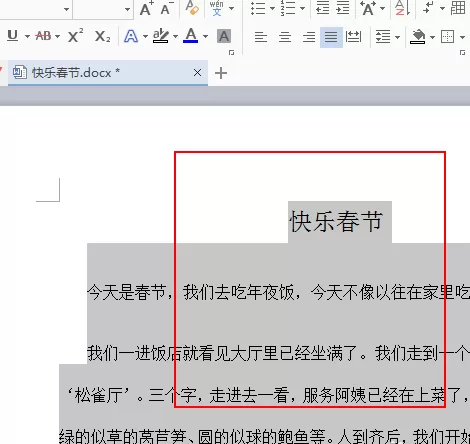
Task: Show or hide paragraph marks
Action: pos(428,8)
